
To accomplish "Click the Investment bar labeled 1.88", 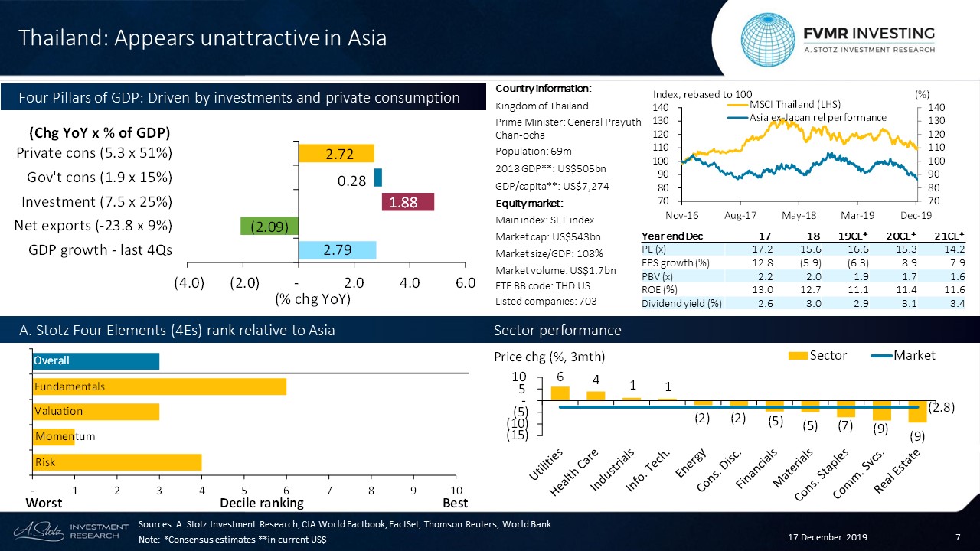I will 408,202.
